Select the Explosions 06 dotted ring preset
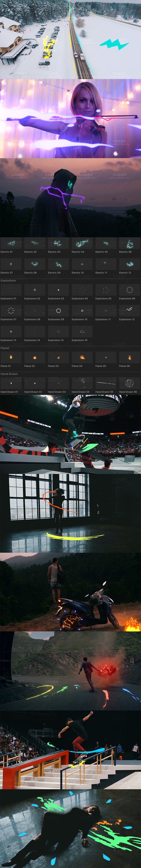 (129, 290)
